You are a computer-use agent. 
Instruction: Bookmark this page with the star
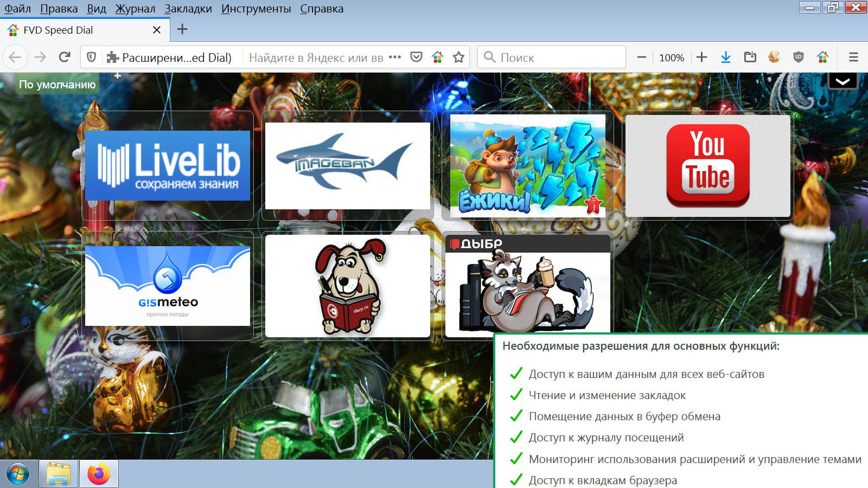(x=459, y=57)
